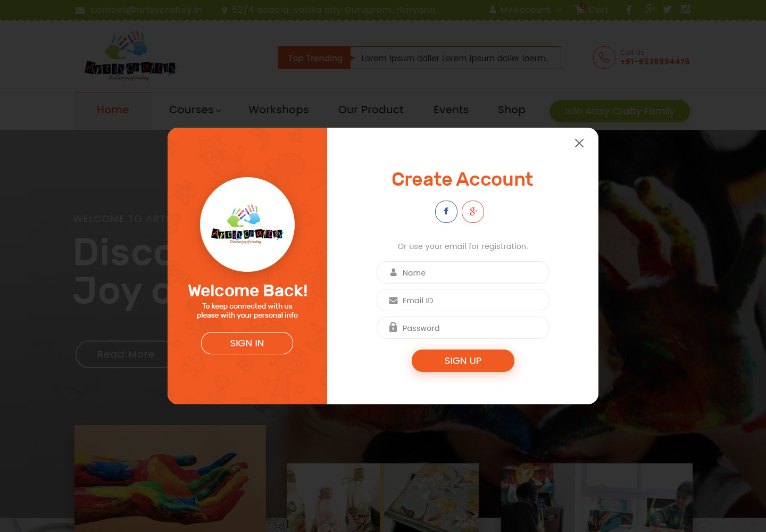The height and width of the screenshot is (532, 766).
Task: Click Join Artsy Crafty Family button
Action: point(620,111)
